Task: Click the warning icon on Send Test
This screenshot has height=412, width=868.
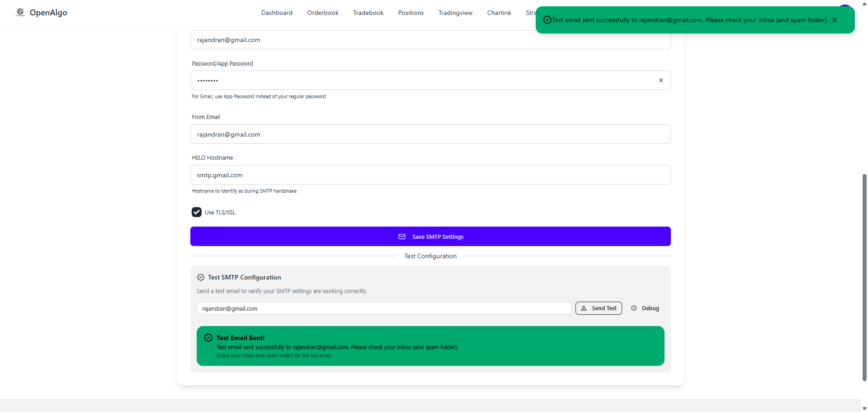Action: coord(584,308)
